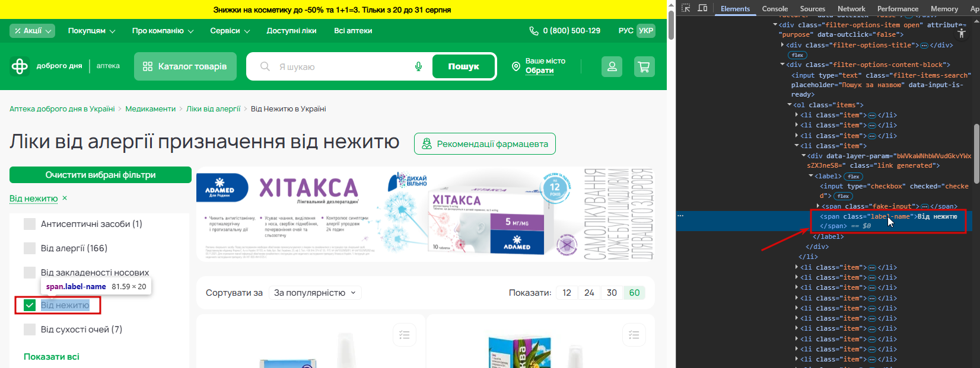Click the first product card image
The width and height of the screenshot is (980, 368).
(311, 350)
